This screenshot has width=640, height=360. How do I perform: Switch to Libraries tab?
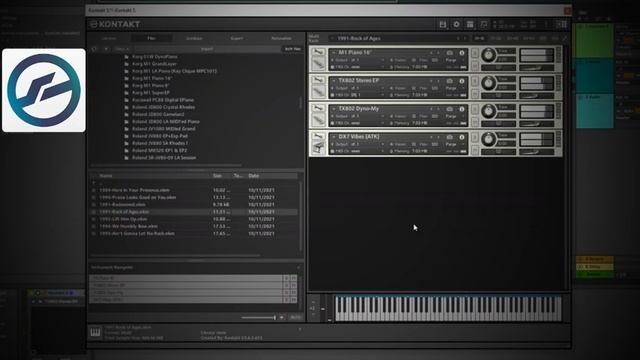[109, 38]
